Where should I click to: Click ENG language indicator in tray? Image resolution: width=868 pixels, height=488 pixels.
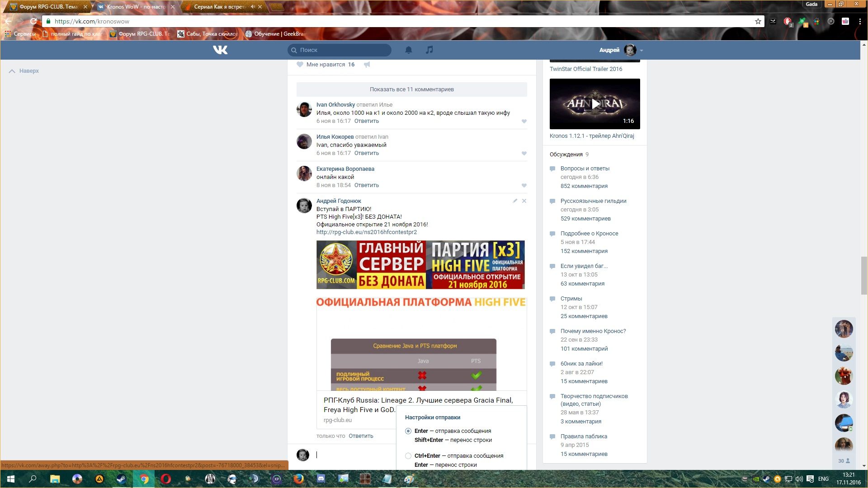point(823,479)
